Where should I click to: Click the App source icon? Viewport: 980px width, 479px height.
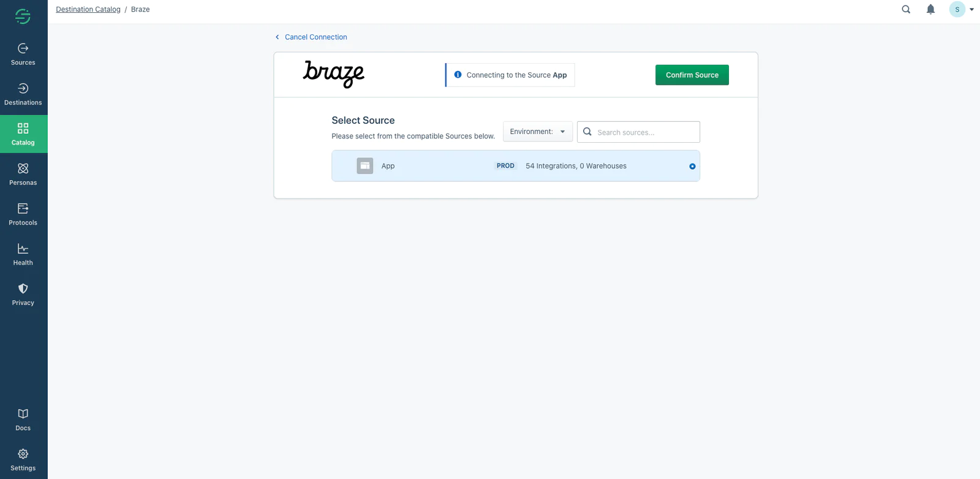(365, 166)
